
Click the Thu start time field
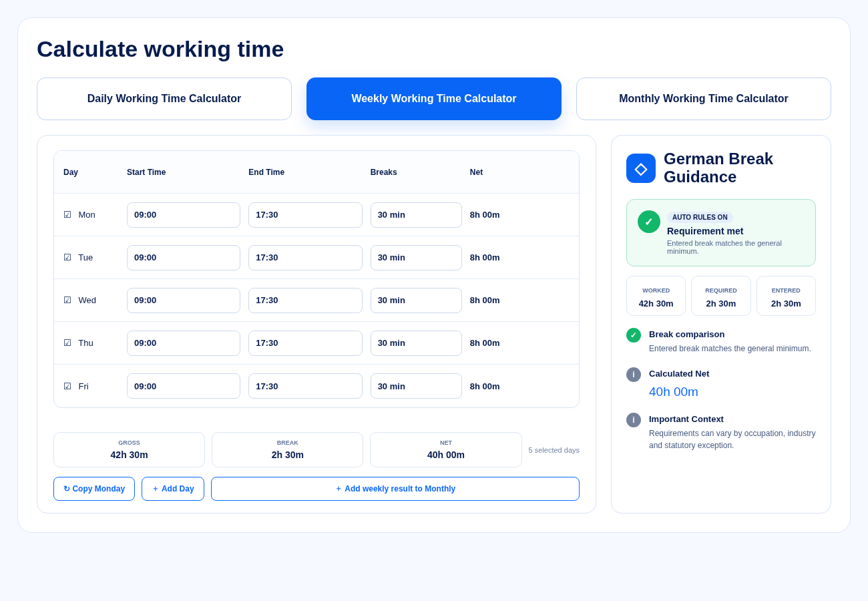click(184, 343)
